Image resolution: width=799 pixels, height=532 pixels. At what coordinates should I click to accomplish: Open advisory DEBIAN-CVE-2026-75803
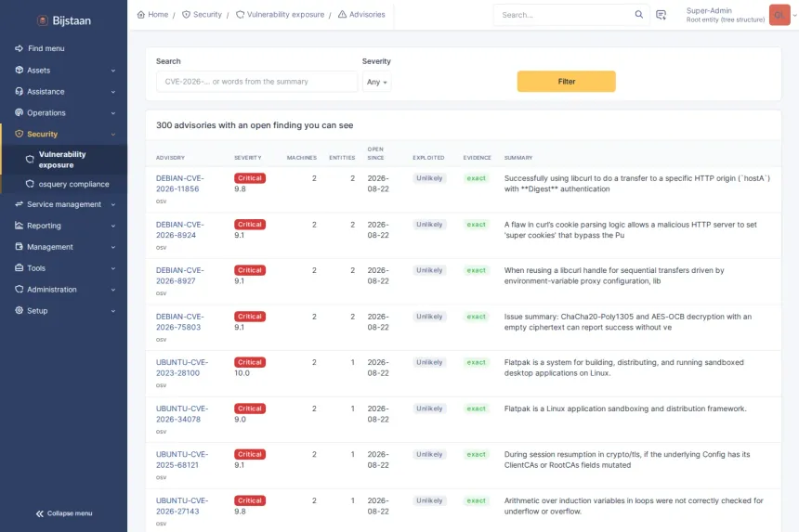(x=180, y=322)
